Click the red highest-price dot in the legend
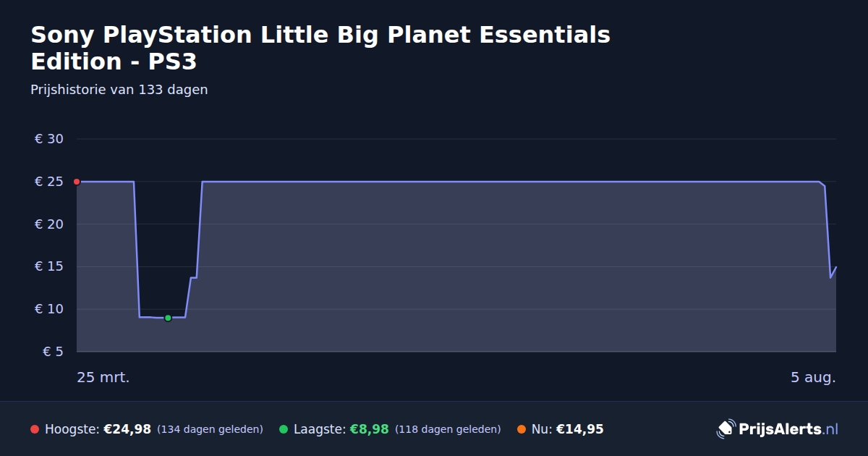Viewport: 868px width, 456px height. point(35,429)
